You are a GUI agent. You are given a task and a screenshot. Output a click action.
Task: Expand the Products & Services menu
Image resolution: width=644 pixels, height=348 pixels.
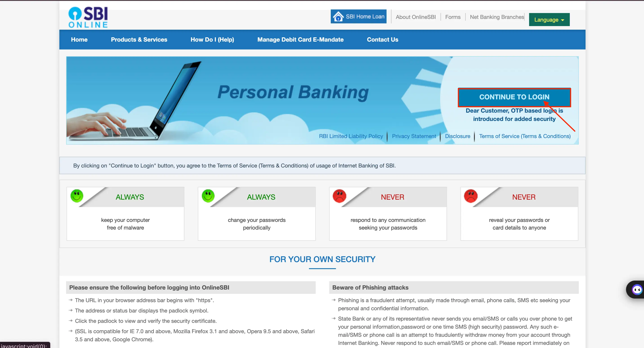[x=138, y=39]
